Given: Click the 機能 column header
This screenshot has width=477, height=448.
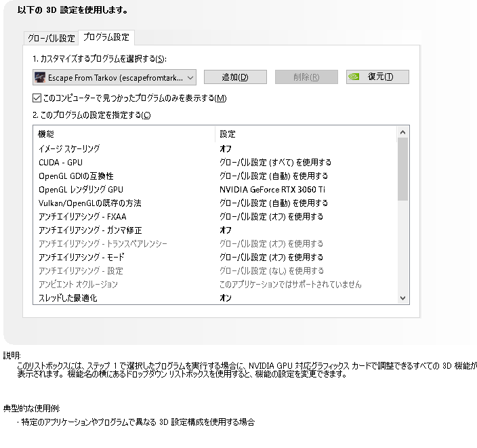Looking at the screenshot, I should click(124, 134).
